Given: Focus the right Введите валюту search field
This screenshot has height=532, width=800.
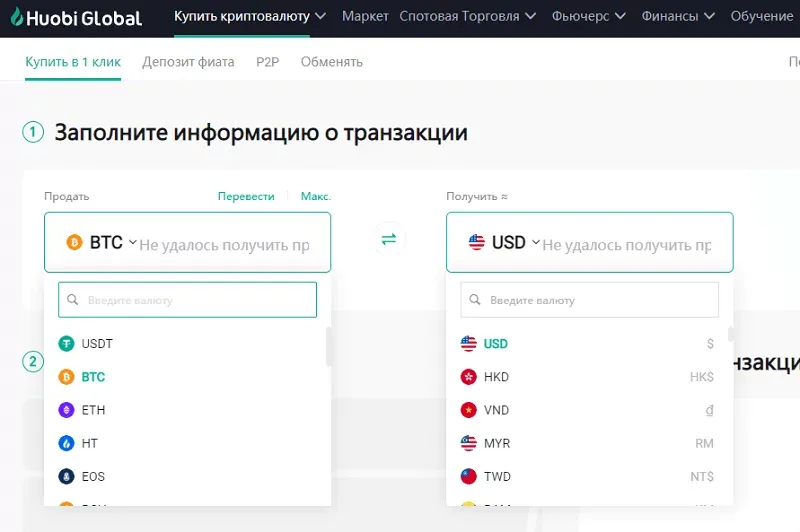Looking at the screenshot, I should click(589, 300).
